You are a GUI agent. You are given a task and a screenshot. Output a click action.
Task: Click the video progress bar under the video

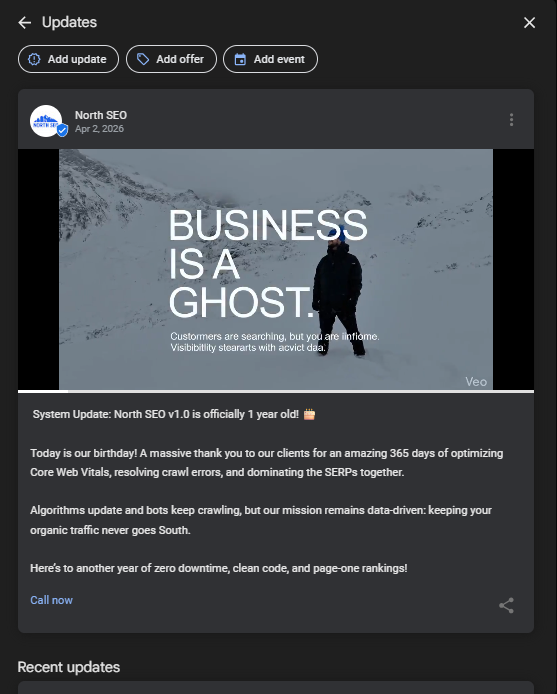(x=275, y=391)
